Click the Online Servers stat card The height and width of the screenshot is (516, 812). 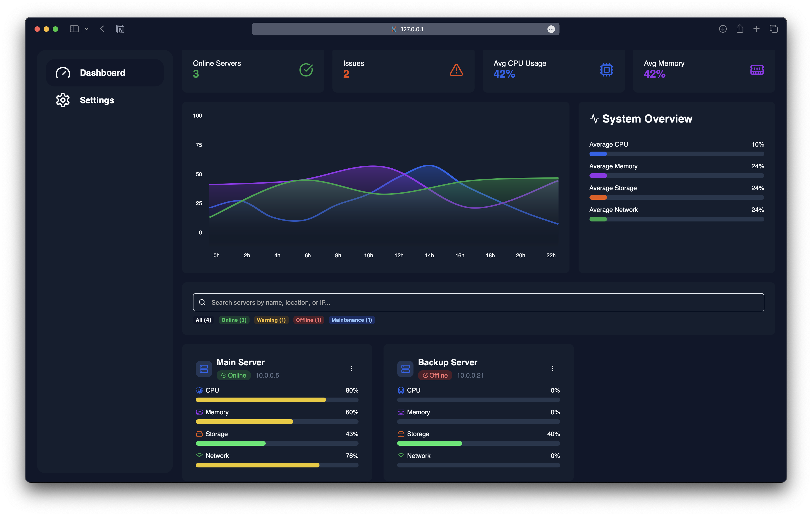[x=253, y=71]
